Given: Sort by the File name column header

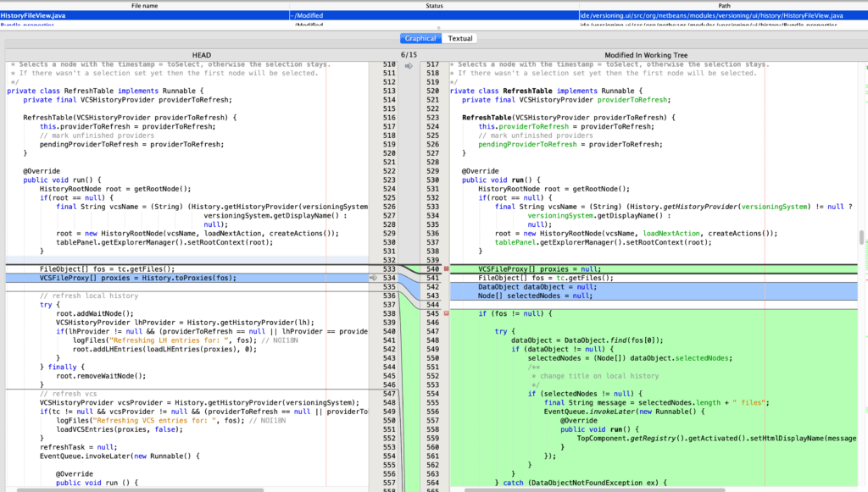Looking at the screenshot, I should [144, 5].
